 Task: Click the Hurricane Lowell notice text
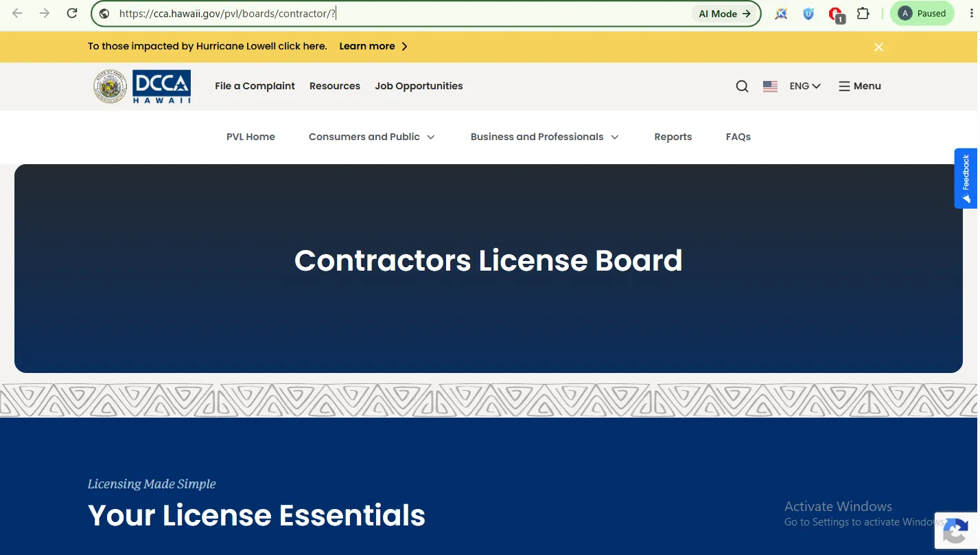tap(207, 46)
